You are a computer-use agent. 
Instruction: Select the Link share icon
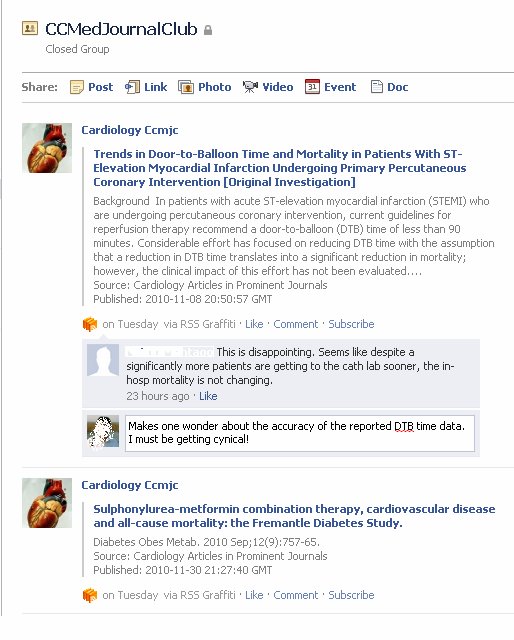click(x=132, y=87)
